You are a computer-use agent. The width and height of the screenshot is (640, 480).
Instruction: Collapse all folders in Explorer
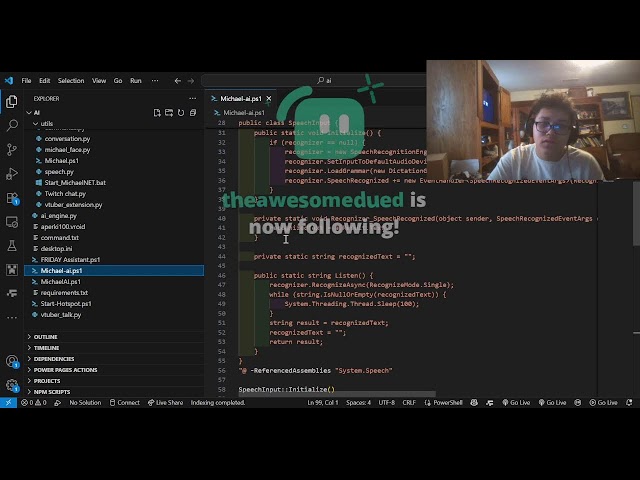tap(193, 113)
